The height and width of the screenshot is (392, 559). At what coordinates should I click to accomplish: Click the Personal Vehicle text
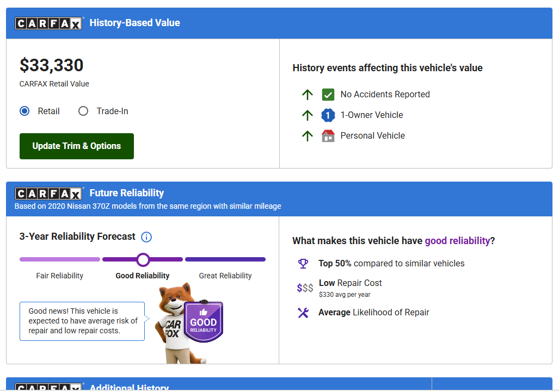372,136
